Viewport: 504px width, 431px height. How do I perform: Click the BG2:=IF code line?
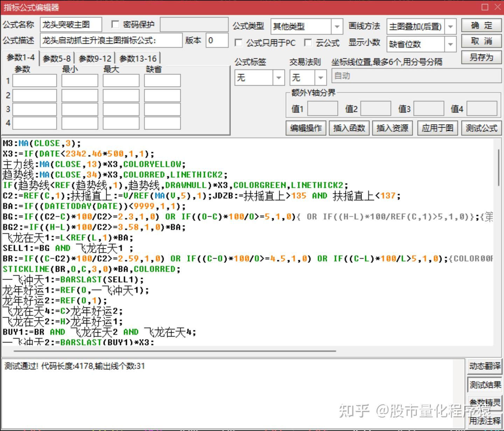point(94,227)
